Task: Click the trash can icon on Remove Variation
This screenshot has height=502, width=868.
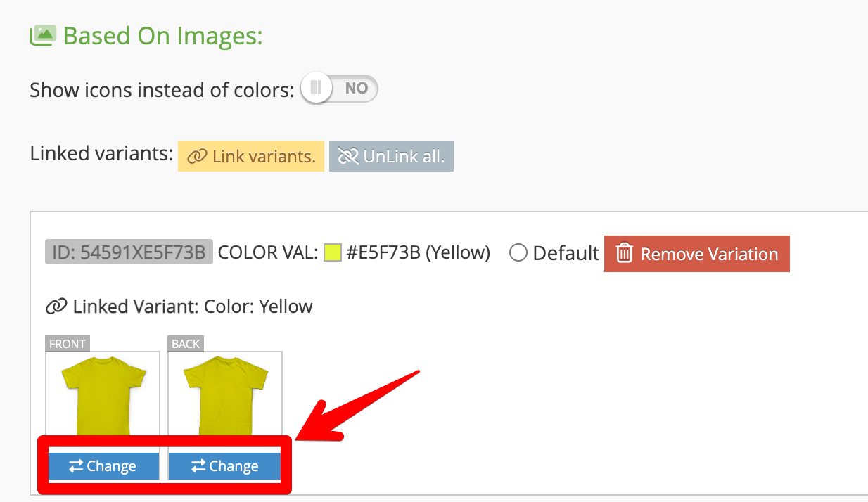Action: point(624,254)
